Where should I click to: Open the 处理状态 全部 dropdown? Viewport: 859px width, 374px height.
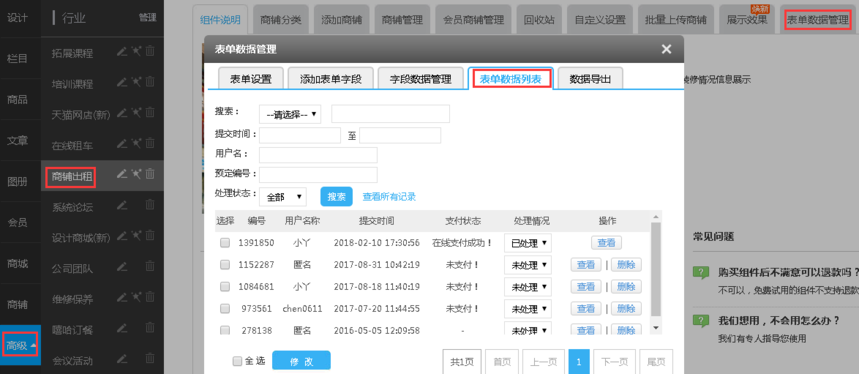click(283, 197)
